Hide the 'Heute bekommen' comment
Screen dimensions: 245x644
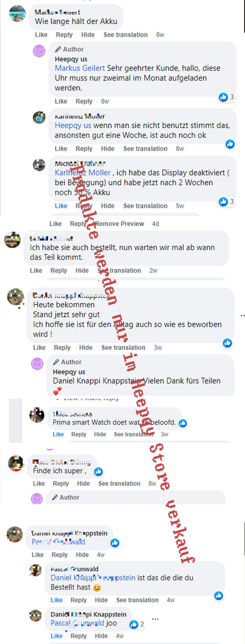click(x=86, y=347)
